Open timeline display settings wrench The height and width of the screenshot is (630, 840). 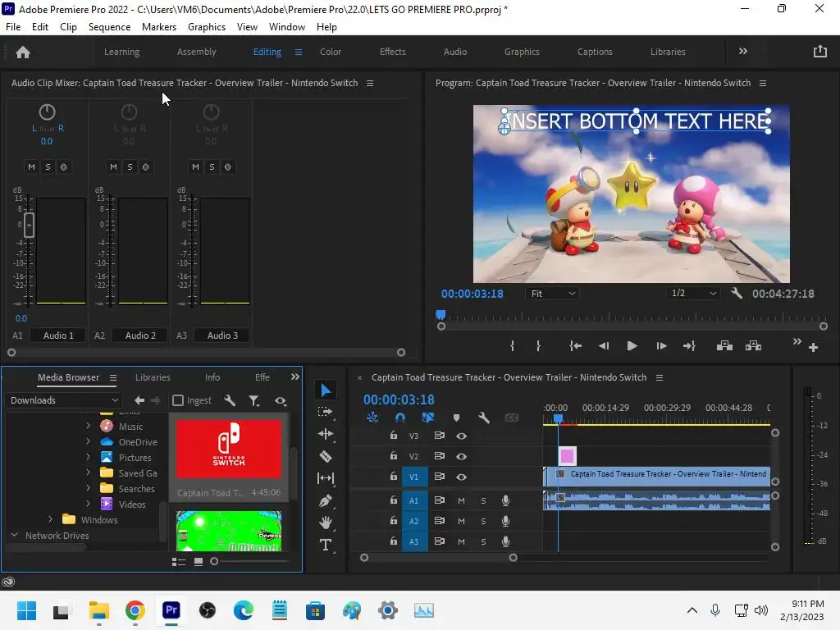pyautogui.click(x=484, y=418)
